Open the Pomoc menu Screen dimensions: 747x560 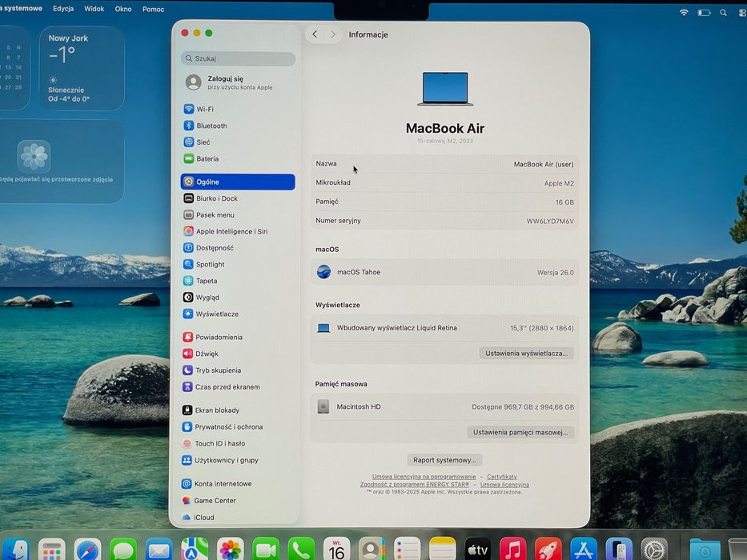point(154,9)
